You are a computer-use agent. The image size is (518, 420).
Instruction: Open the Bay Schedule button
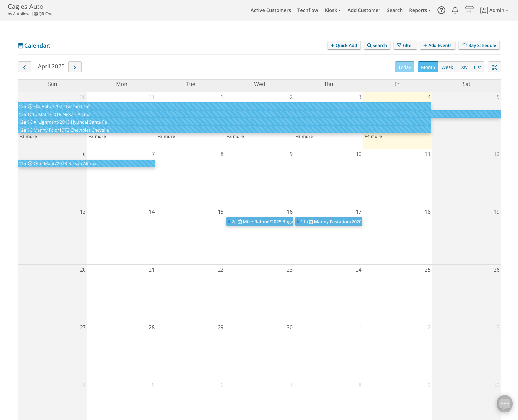click(479, 46)
